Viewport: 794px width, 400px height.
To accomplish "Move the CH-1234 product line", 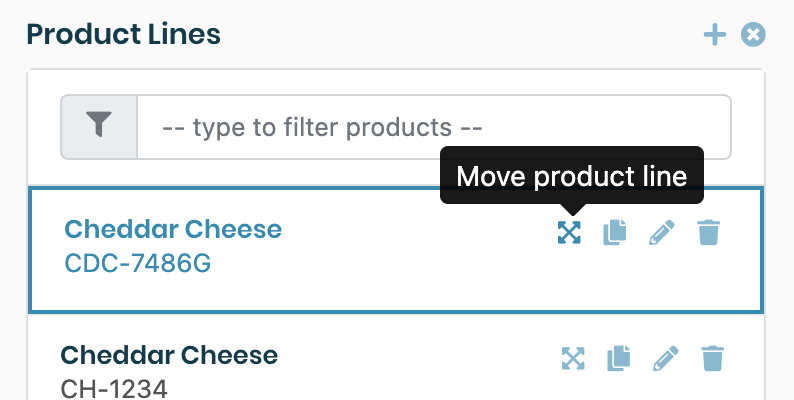I will [x=572, y=358].
